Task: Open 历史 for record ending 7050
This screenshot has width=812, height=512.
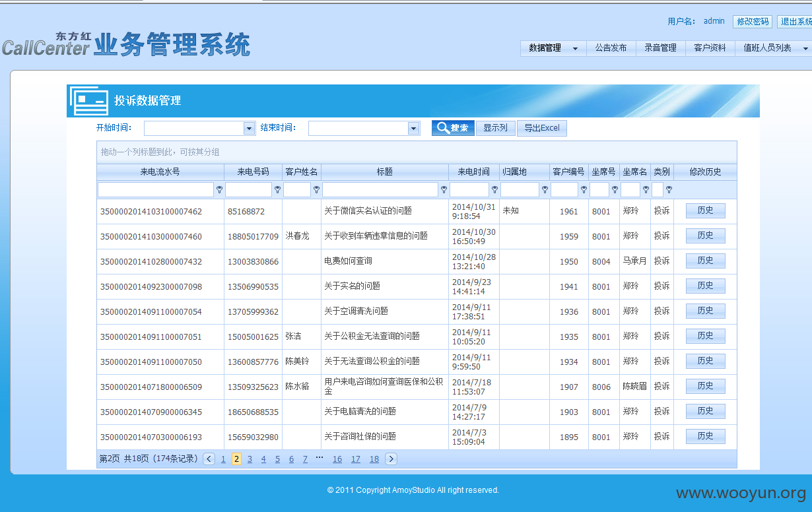Action: click(705, 361)
